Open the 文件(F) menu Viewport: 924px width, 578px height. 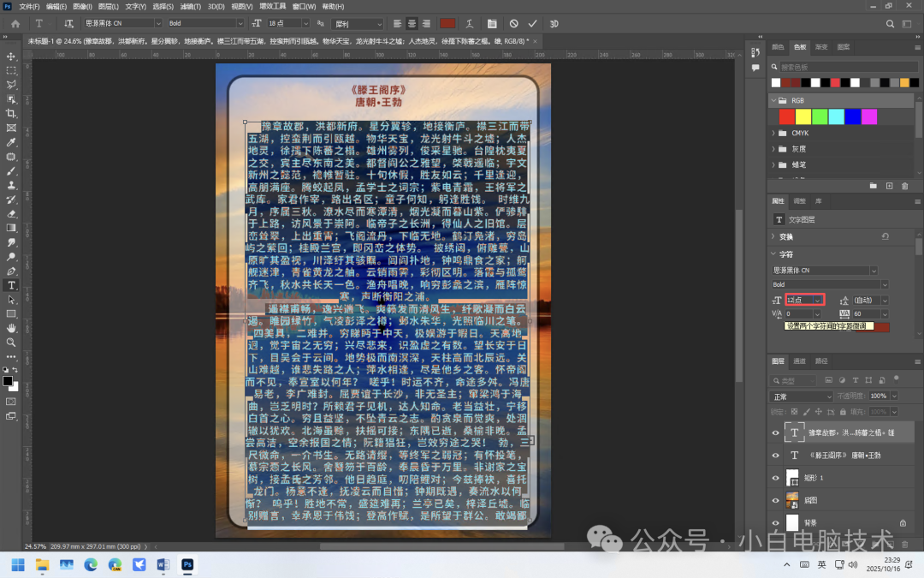(x=29, y=7)
